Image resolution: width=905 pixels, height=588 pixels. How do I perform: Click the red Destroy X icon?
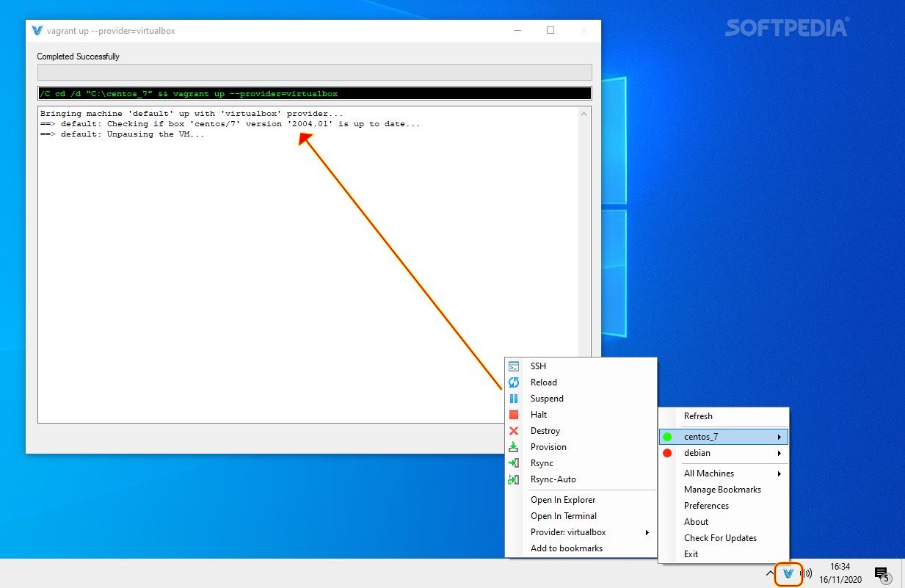(x=514, y=431)
